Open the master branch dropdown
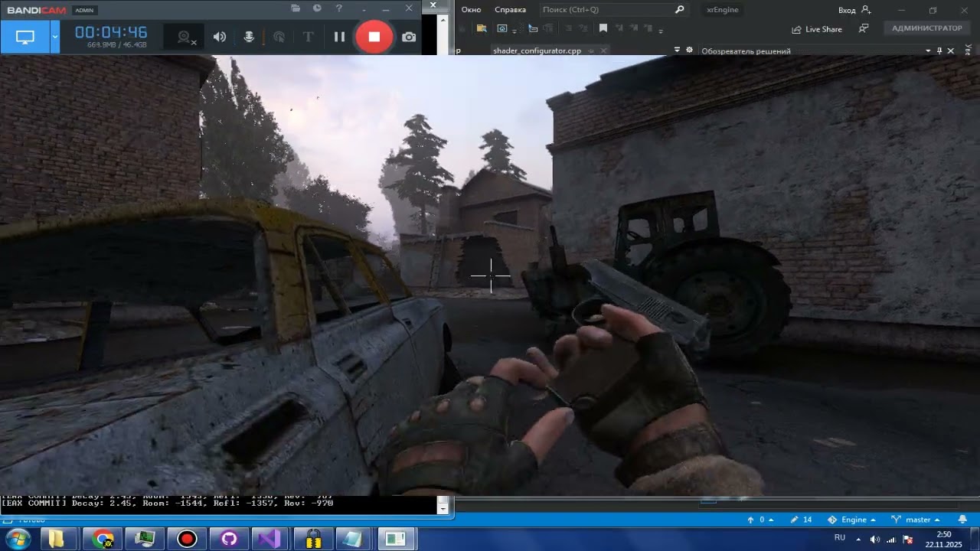This screenshot has height=551, width=980. 916,520
